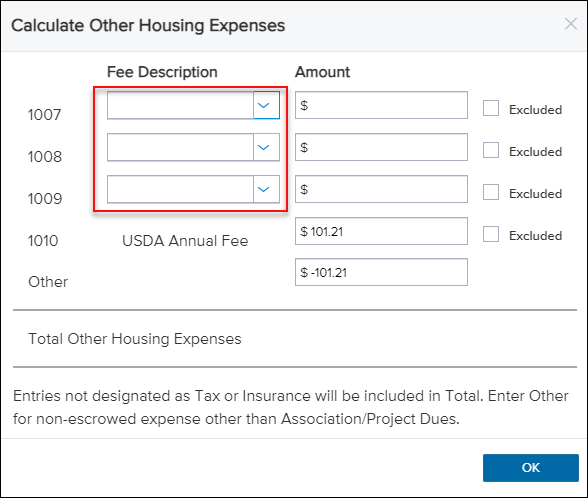The width and height of the screenshot is (588, 498).
Task: Open the 1008 fee description dropdown arrow
Action: click(267, 147)
